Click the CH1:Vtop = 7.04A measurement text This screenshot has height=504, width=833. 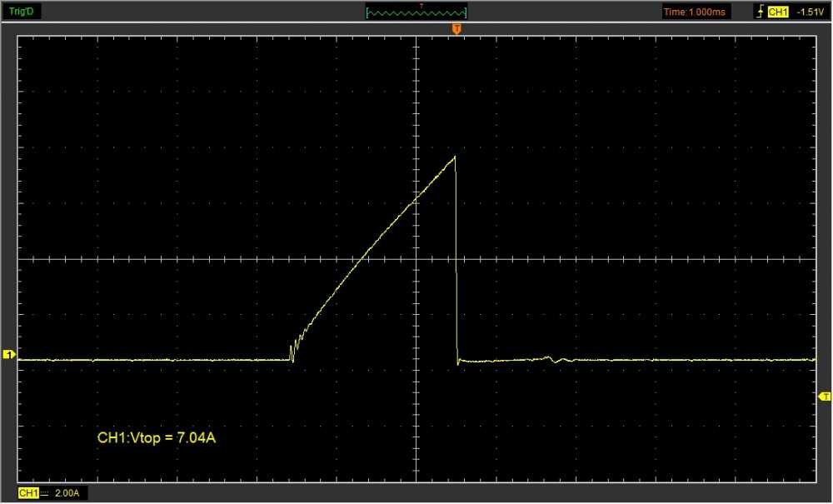(x=157, y=437)
